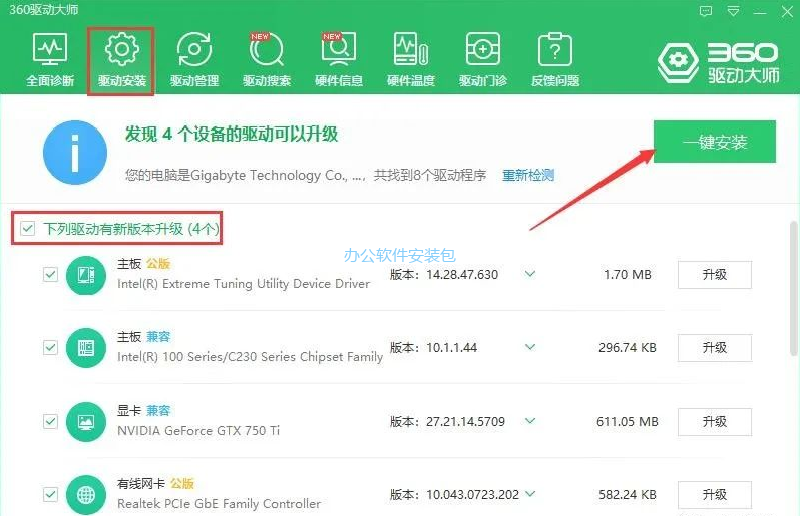Image resolution: width=800 pixels, height=516 pixels.
Task: Click the 611.05 MB file size text
Action: (x=627, y=422)
